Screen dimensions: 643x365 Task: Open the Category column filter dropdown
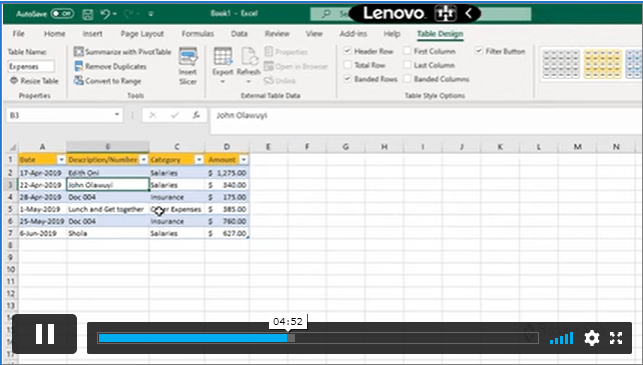pos(199,160)
